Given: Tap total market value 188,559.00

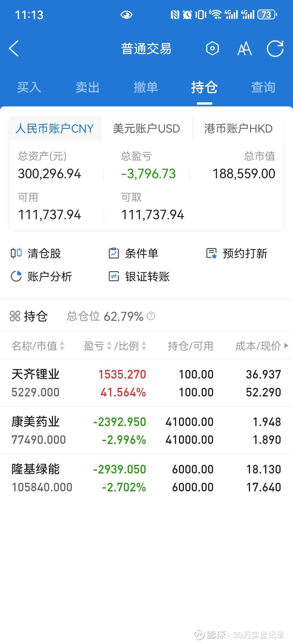Looking at the screenshot, I should 244,174.
